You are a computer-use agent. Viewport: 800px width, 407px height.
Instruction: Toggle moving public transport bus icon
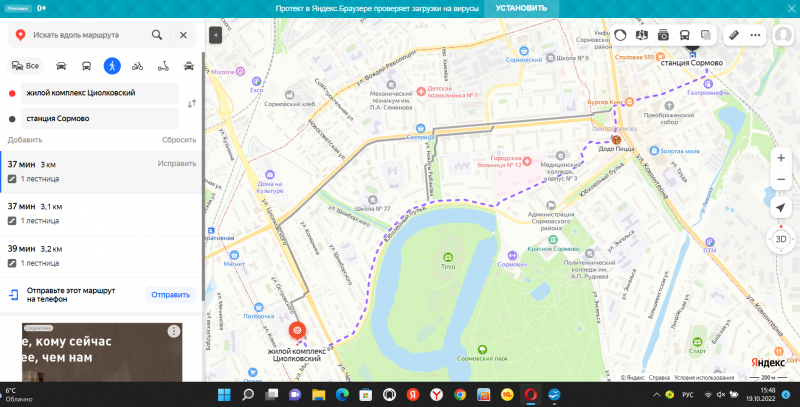[684, 35]
